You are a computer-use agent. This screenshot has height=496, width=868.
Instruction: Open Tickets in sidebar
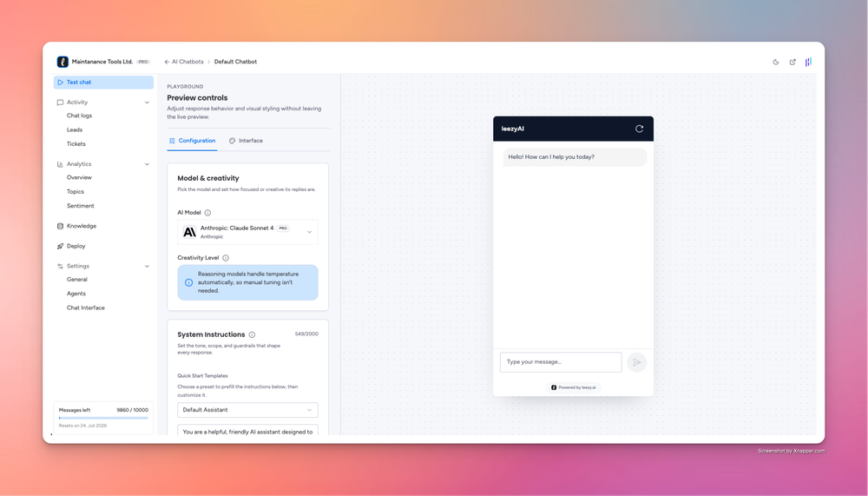coord(76,144)
